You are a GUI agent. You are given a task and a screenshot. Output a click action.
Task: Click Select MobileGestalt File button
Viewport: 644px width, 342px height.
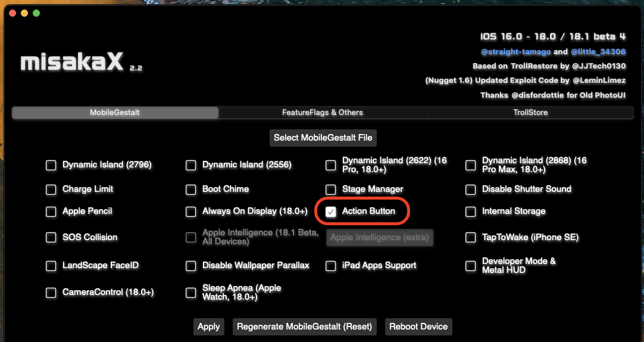323,138
